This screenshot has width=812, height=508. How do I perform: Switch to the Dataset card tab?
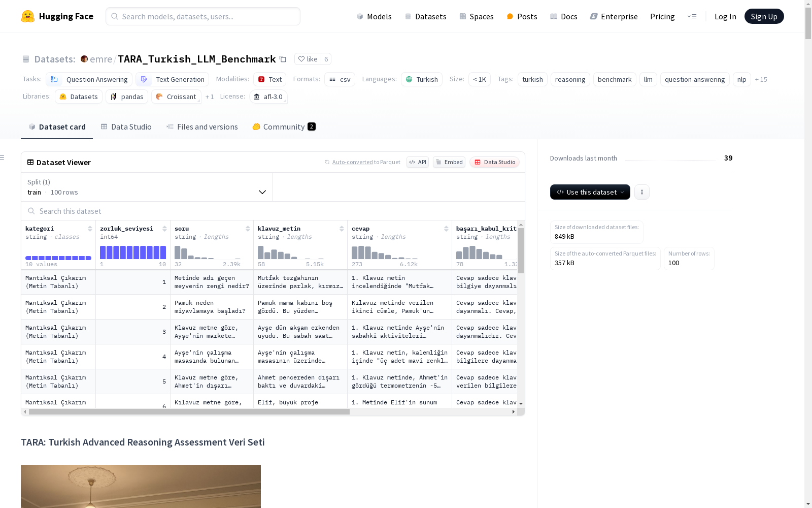pos(57,127)
